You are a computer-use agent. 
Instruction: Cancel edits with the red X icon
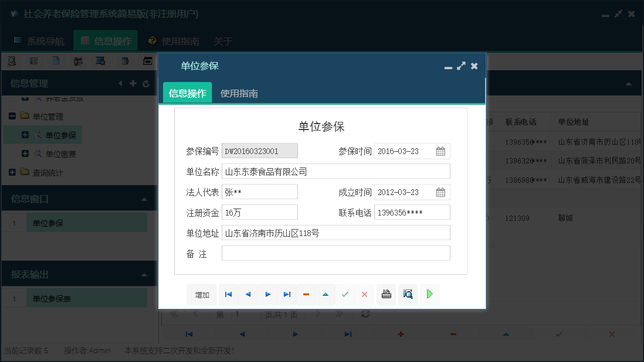[x=364, y=295]
